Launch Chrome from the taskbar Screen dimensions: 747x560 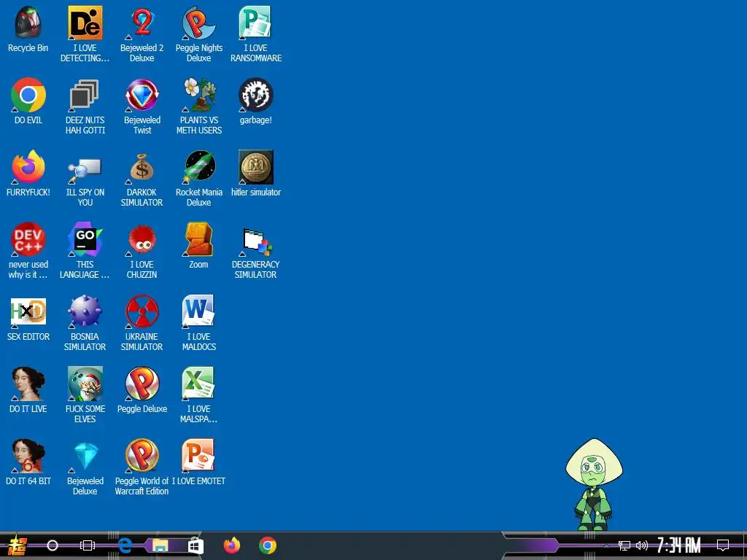tap(268, 545)
